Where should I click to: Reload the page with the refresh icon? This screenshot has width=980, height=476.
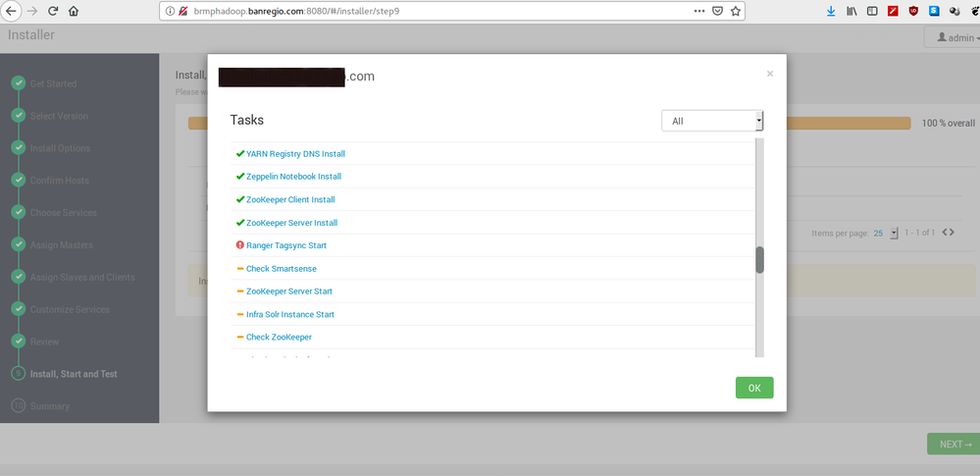(x=53, y=11)
